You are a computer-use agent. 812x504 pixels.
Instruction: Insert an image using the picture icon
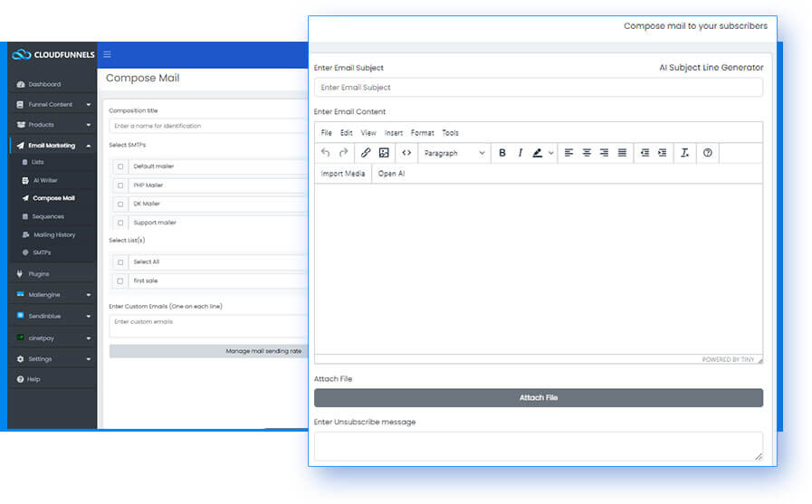coord(384,153)
